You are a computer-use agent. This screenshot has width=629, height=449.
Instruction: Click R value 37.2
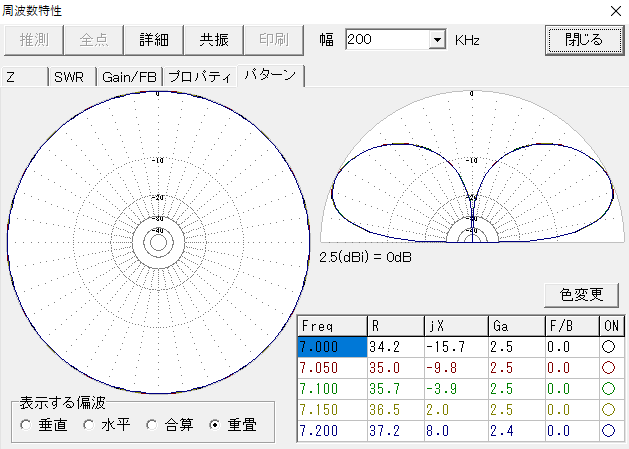396,431
